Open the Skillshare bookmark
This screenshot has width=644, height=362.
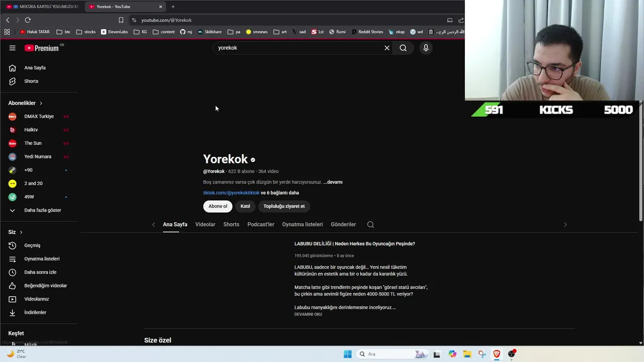click(x=209, y=32)
